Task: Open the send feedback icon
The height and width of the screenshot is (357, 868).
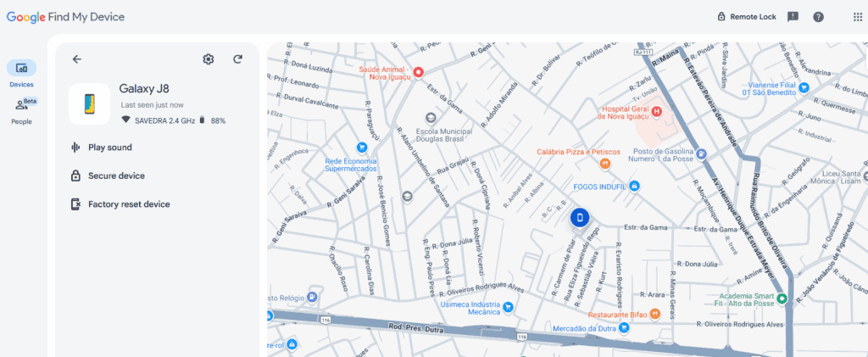Action: 793,17
